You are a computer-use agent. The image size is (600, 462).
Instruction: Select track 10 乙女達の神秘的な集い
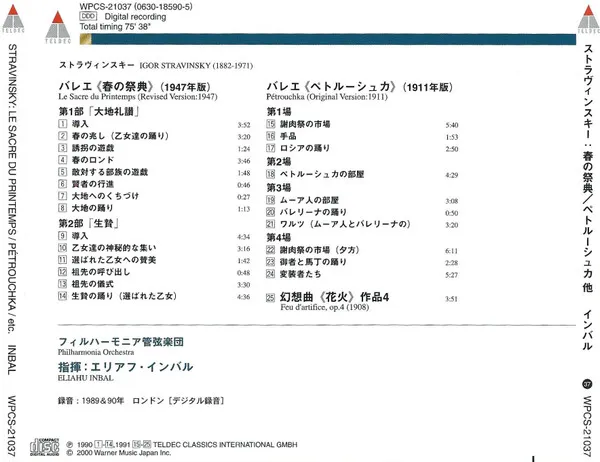[114, 248]
